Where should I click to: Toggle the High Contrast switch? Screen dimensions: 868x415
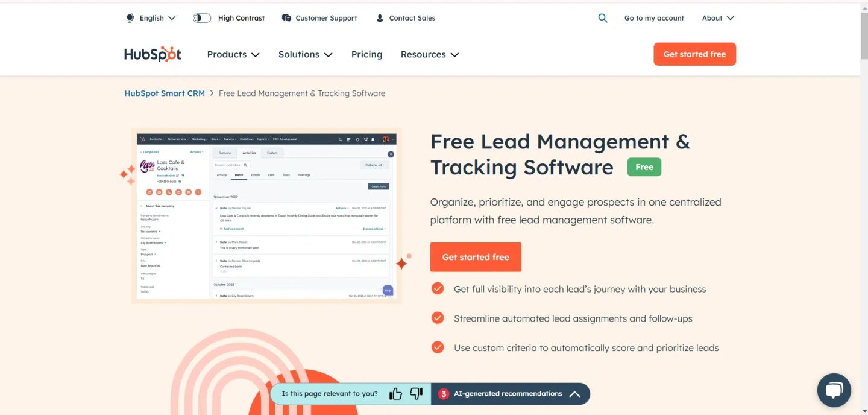[x=202, y=18]
